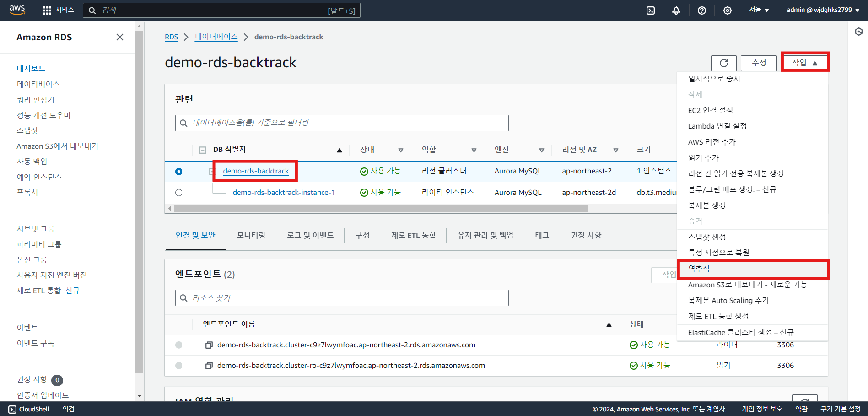
Task: Choose EC2 연결 설정 menu item
Action: tap(752, 110)
